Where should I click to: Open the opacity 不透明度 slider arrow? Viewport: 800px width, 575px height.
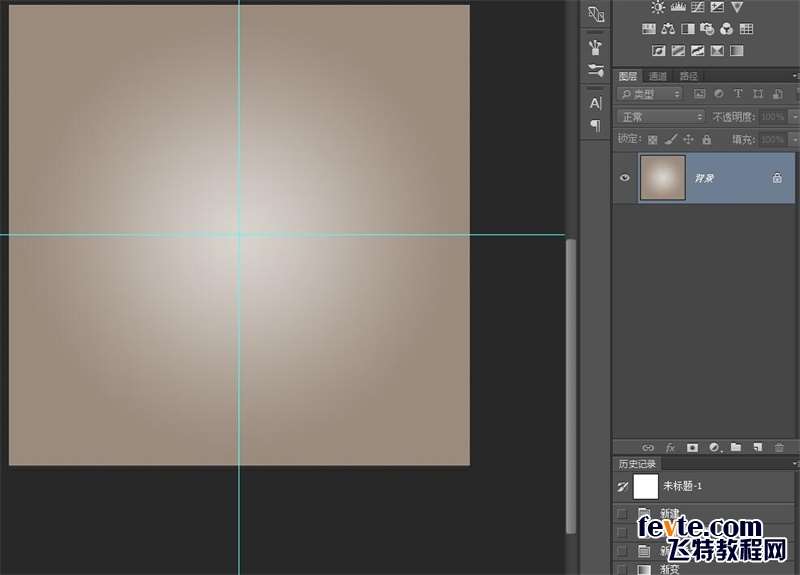pyautogui.click(x=794, y=117)
